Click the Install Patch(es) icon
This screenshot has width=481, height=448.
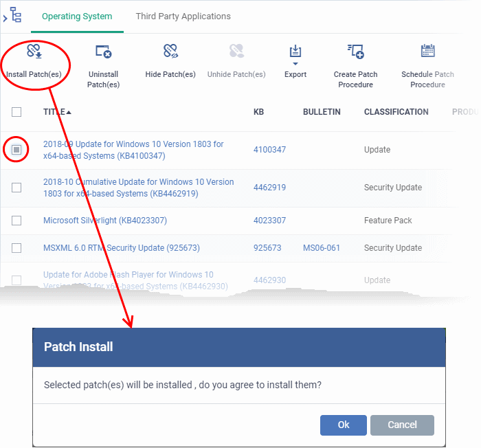click(x=34, y=51)
